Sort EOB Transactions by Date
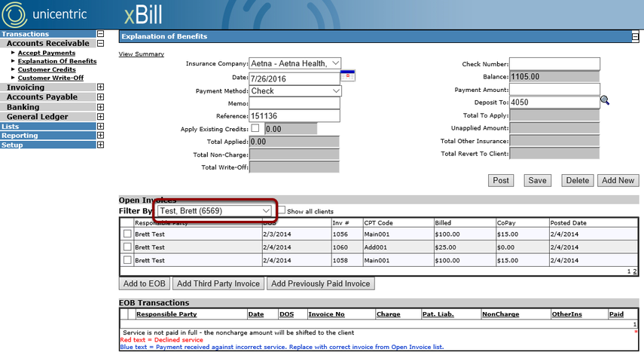644x355 pixels. point(256,314)
